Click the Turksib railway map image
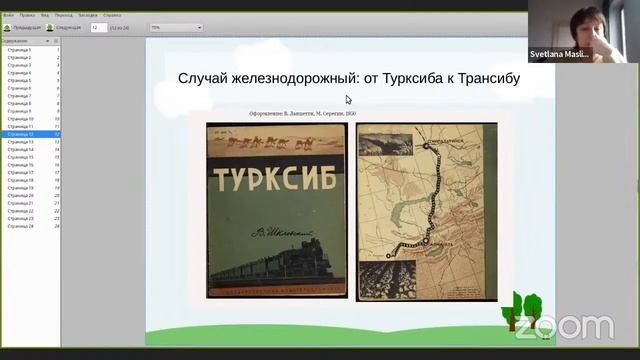 (x=427, y=212)
